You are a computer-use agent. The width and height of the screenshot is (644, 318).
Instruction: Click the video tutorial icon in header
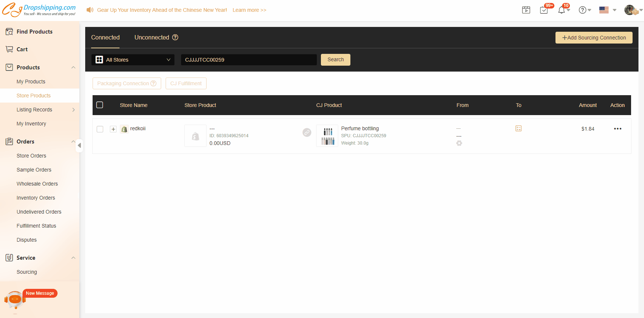(526, 10)
